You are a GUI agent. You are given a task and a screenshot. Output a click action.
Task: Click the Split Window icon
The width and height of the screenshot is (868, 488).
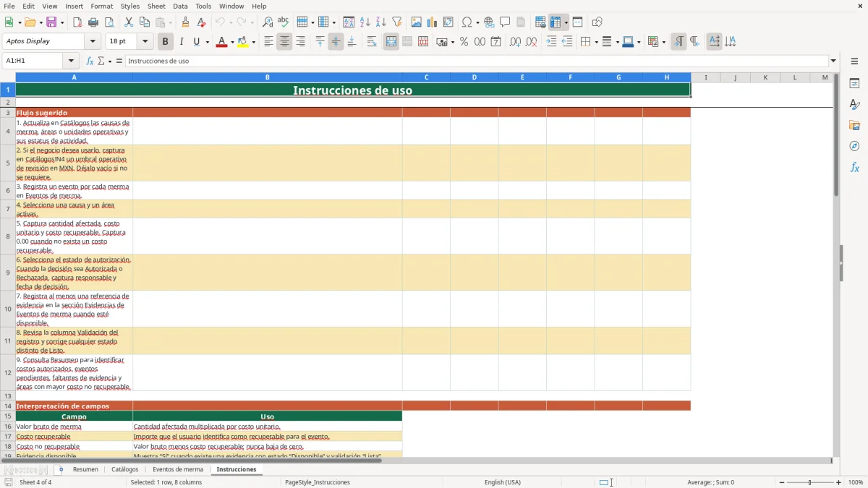(578, 22)
